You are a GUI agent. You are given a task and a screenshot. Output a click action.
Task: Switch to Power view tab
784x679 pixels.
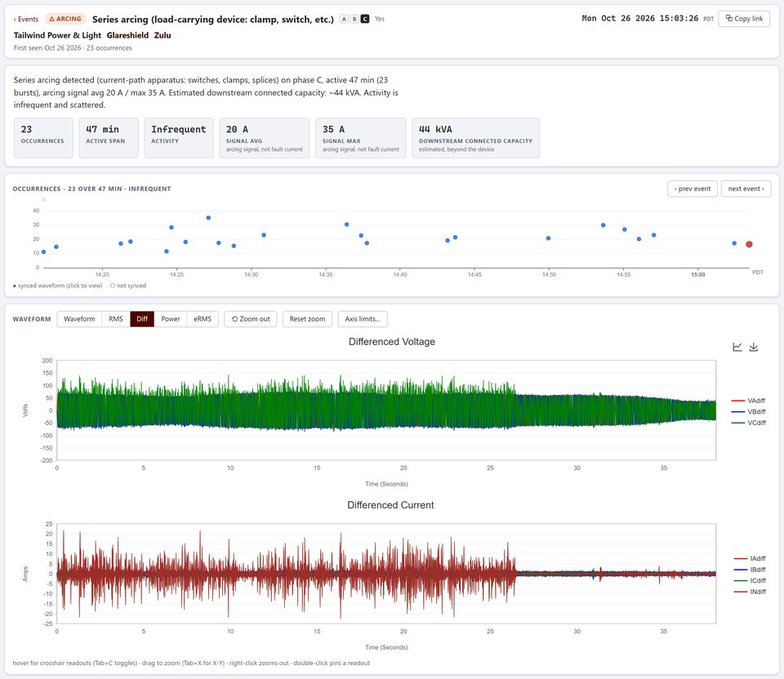click(171, 319)
